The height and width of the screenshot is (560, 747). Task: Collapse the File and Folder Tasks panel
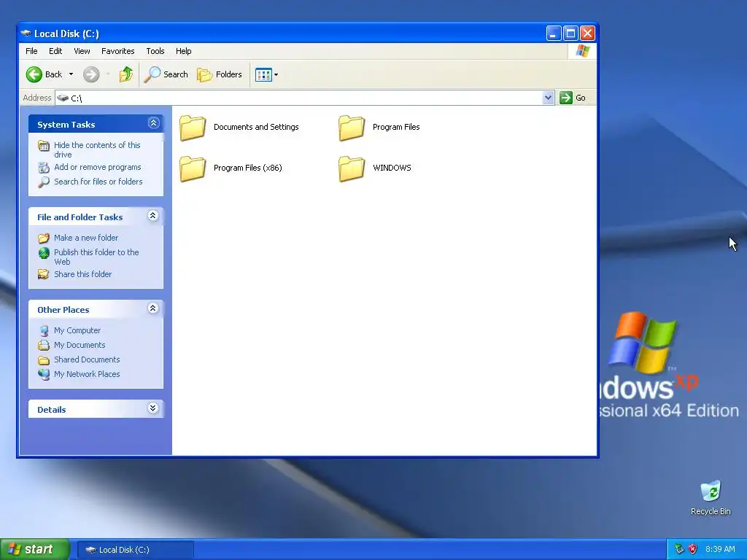tap(153, 216)
